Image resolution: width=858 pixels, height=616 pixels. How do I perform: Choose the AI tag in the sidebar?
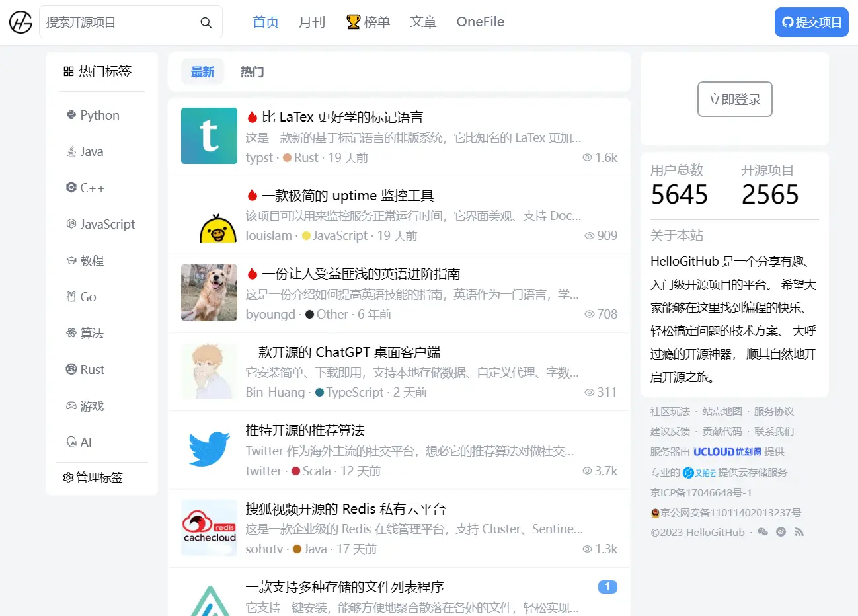coord(85,443)
